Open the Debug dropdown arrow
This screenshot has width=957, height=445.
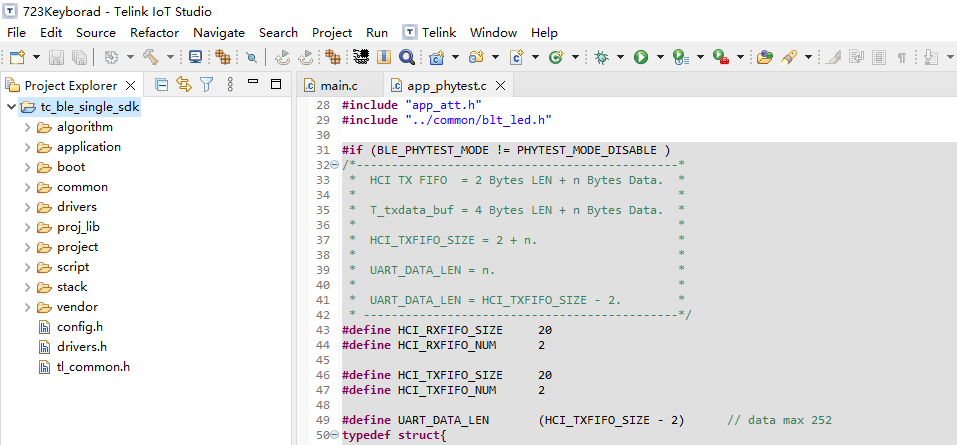point(621,57)
